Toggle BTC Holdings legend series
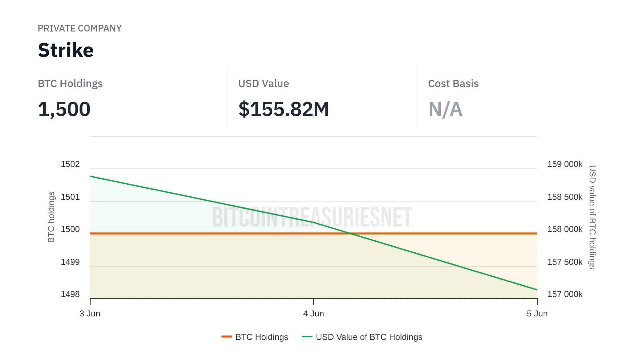Image resolution: width=644 pixels, height=362 pixels. 262,337
